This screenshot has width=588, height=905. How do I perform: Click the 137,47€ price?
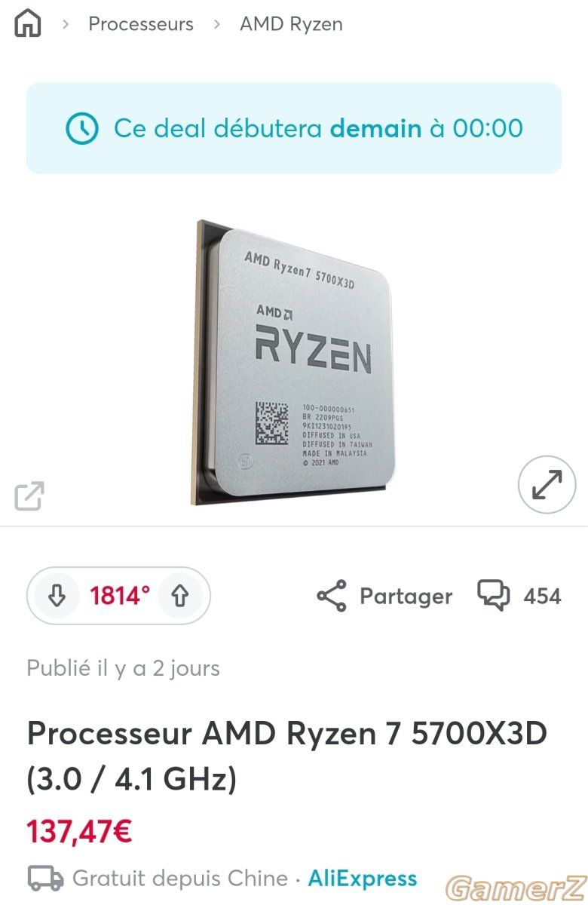(80, 832)
